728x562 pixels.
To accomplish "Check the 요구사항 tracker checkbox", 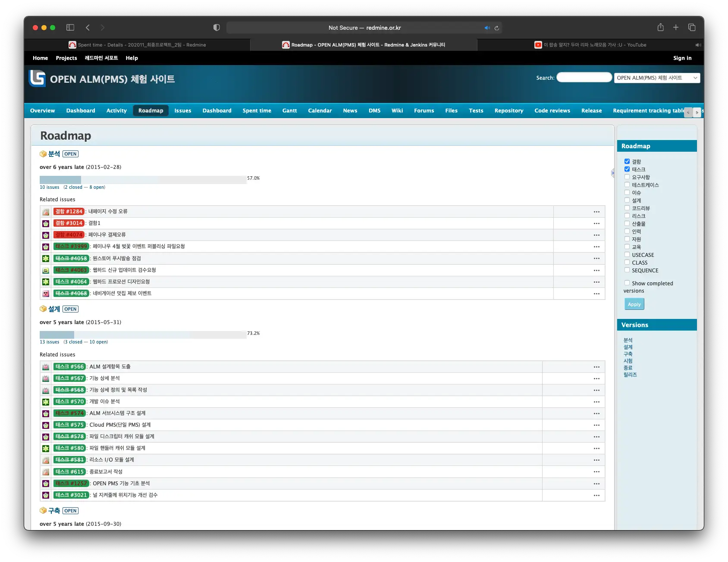I will click(x=627, y=177).
